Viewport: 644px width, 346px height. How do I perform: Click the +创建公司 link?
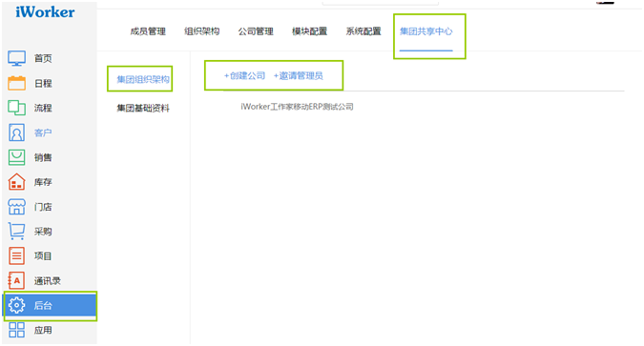point(245,75)
